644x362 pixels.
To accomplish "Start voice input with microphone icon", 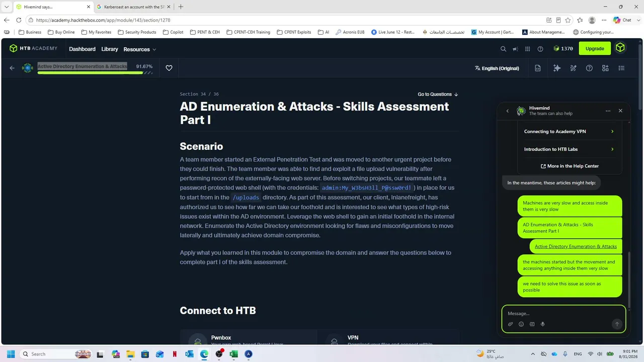I will tap(543, 324).
